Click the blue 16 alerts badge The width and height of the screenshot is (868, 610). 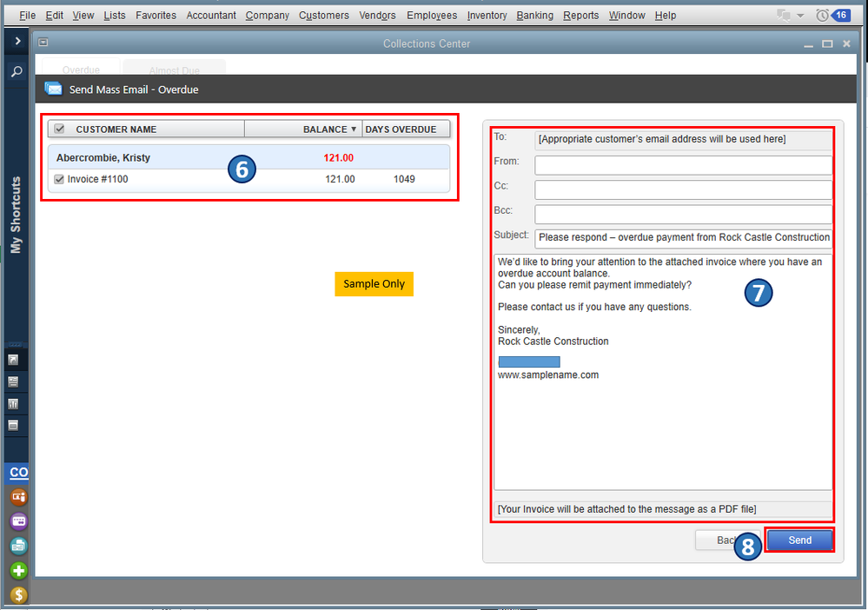(841, 16)
